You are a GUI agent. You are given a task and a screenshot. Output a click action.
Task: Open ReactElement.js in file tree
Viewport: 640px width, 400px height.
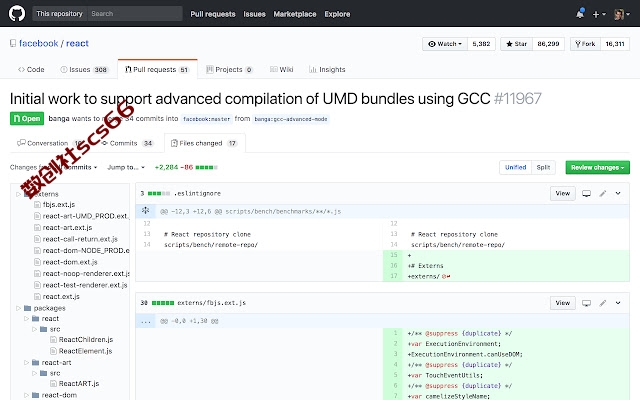85,351
